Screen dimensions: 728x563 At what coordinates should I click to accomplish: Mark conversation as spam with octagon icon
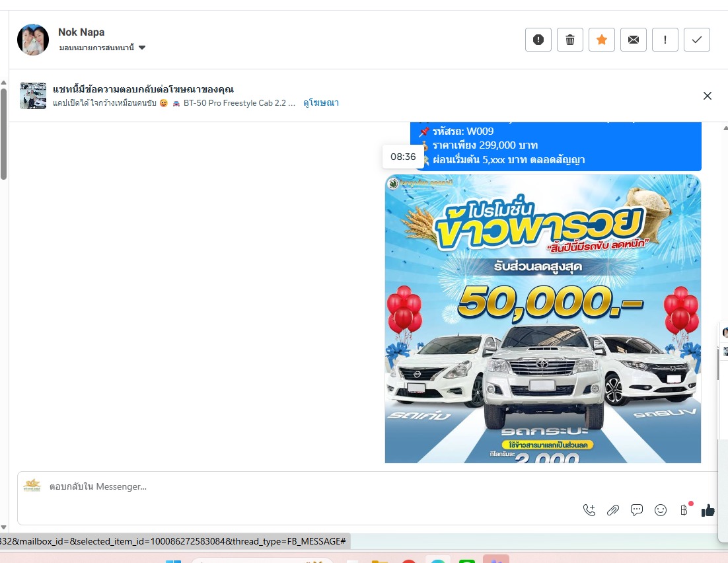click(538, 40)
